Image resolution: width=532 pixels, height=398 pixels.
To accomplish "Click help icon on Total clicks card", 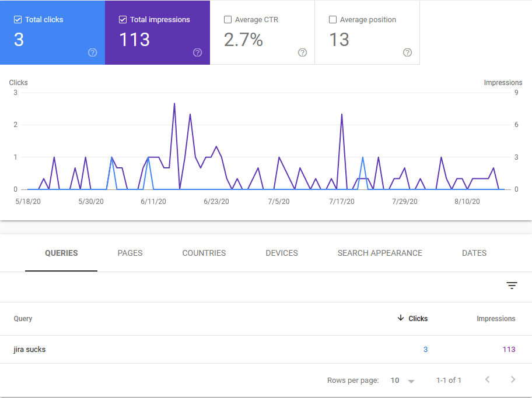I will click(x=92, y=52).
